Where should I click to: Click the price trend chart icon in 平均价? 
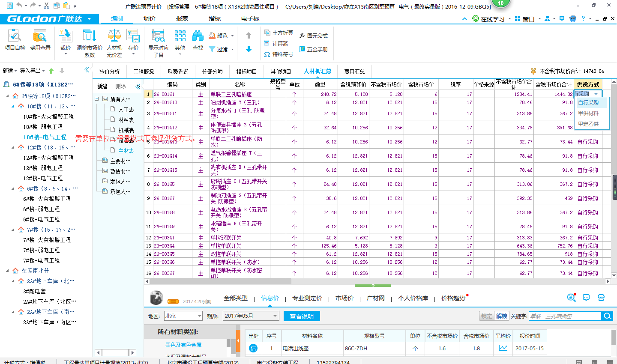click(x=503, y=348)
